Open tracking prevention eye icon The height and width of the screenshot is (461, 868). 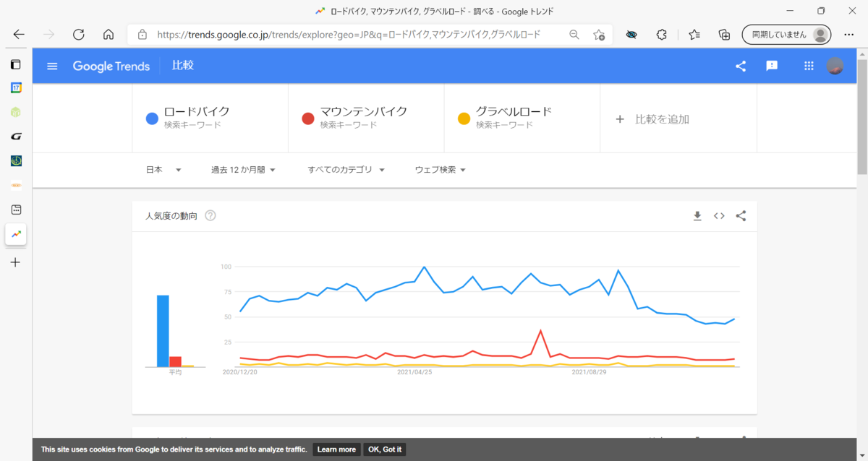click(631, 34)
